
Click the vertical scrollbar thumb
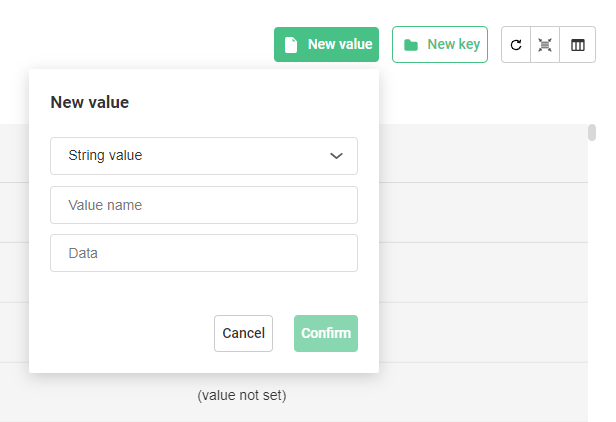click(592, 134)
